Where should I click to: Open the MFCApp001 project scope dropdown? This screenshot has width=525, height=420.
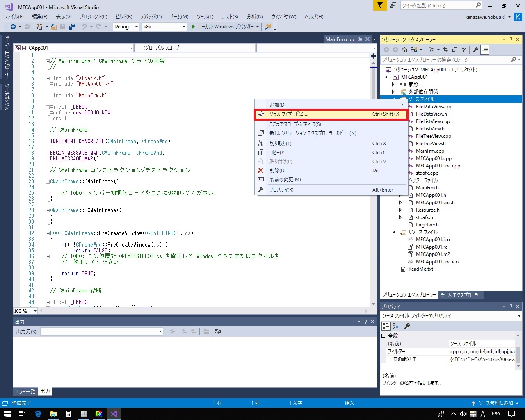pyautogui.click(x=74, y=48)
